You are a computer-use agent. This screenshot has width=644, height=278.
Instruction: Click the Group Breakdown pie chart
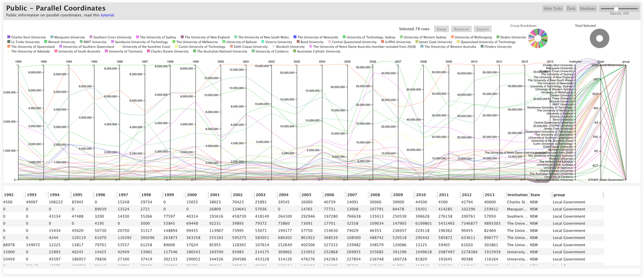tap(538, 38)
